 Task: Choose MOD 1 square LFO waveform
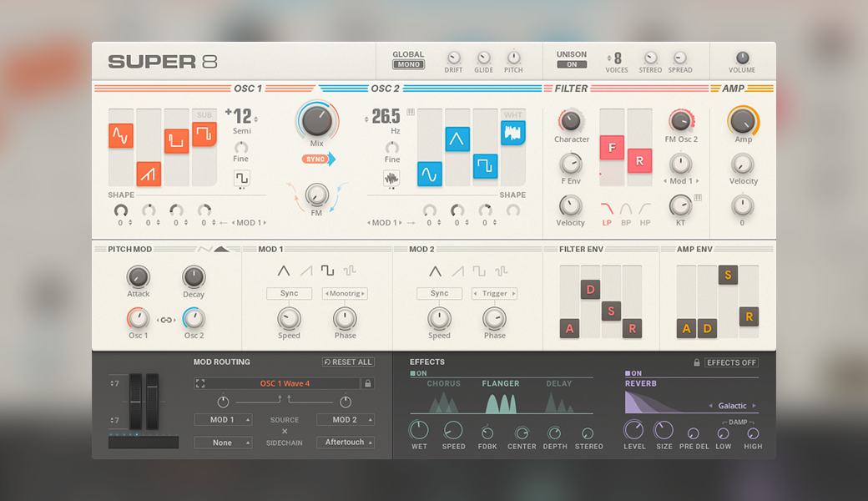click(328, 271)
